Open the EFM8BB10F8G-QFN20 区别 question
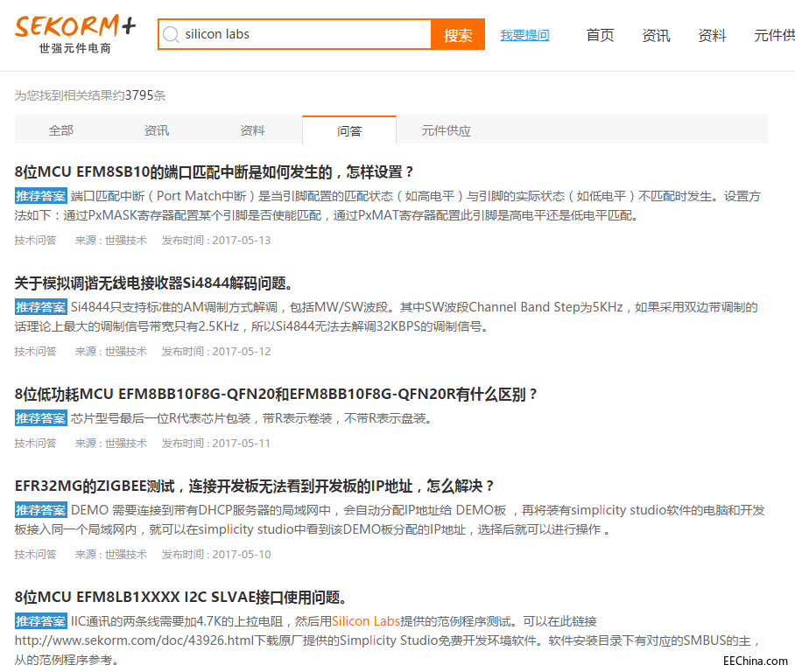 click(276, 394)
